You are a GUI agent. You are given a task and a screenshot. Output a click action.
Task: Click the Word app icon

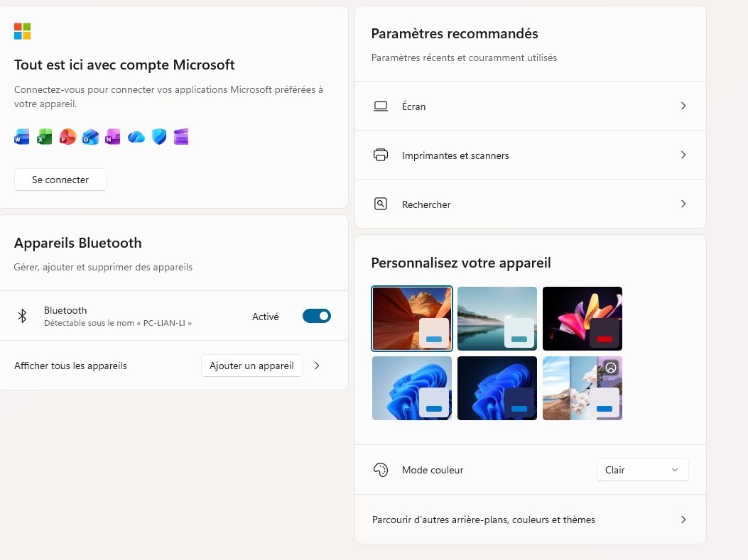click(22, 137)
